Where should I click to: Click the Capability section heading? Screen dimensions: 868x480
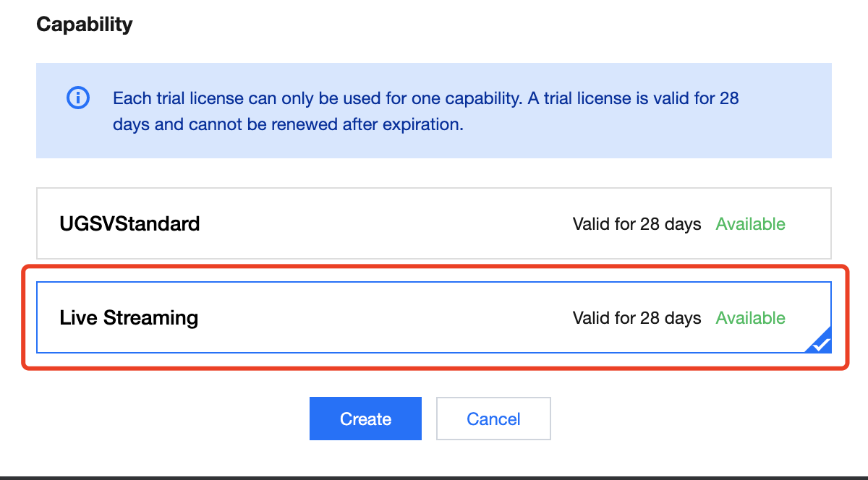84,24
